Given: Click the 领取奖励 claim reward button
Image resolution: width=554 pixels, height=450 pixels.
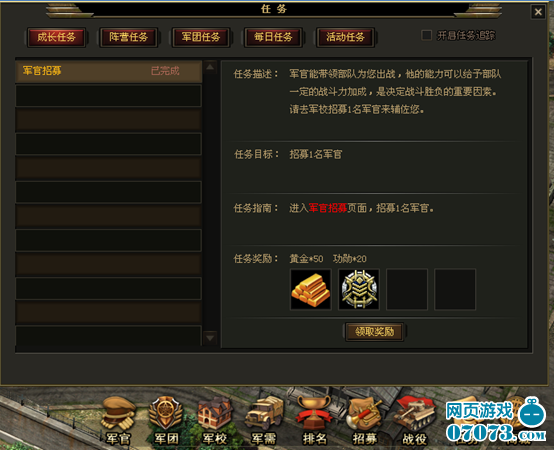Looking at the screenshot, I should click(375, 332).
